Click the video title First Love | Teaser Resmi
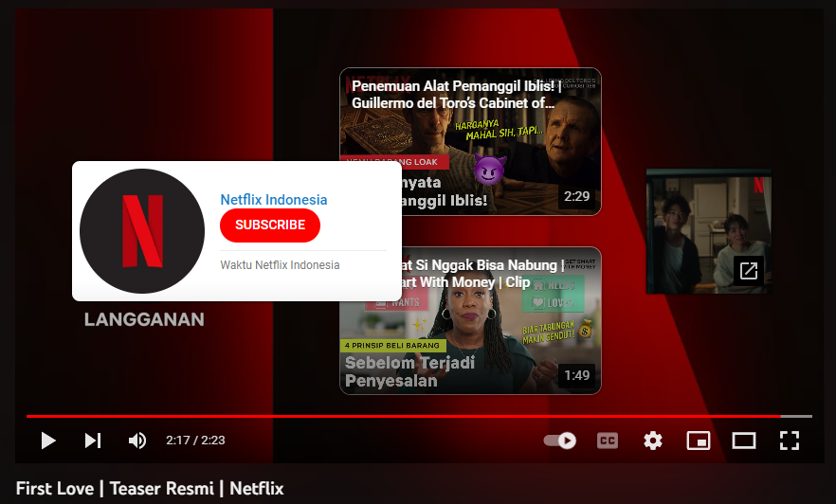836x504 pixels. coord(150,489)
